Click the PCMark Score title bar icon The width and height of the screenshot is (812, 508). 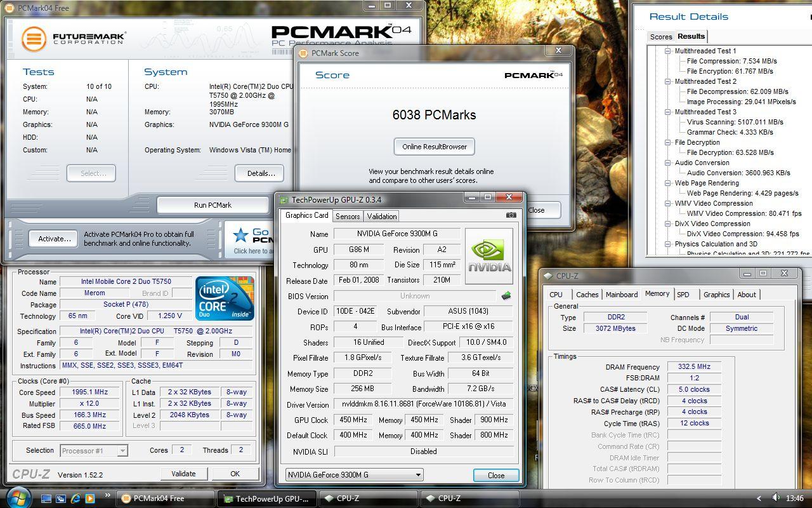(304, 53)
